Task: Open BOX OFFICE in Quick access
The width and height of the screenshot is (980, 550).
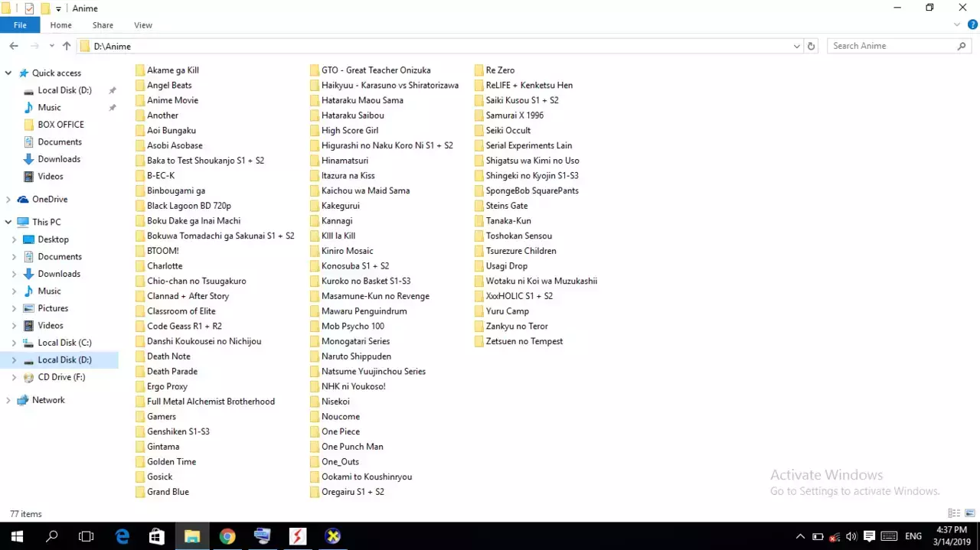Action: point(61,124)
